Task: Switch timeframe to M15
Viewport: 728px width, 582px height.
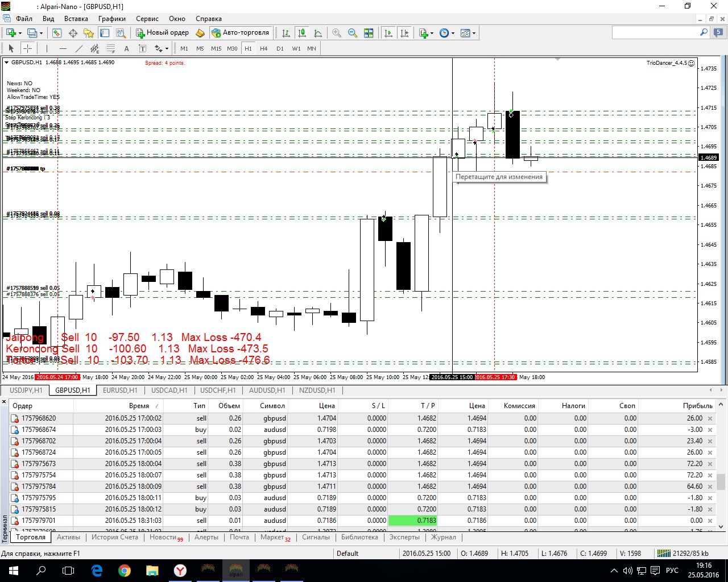Action: click(x=216, y=48)
